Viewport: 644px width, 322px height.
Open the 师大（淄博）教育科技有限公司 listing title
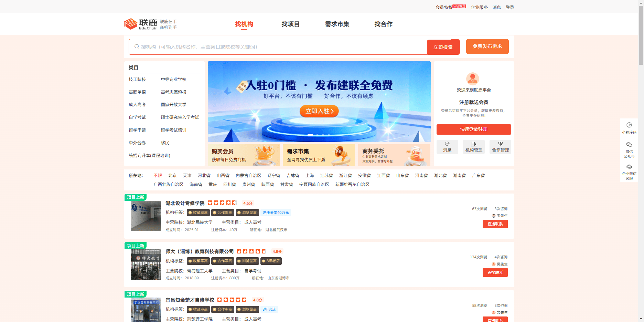click(x=200, y=252)
